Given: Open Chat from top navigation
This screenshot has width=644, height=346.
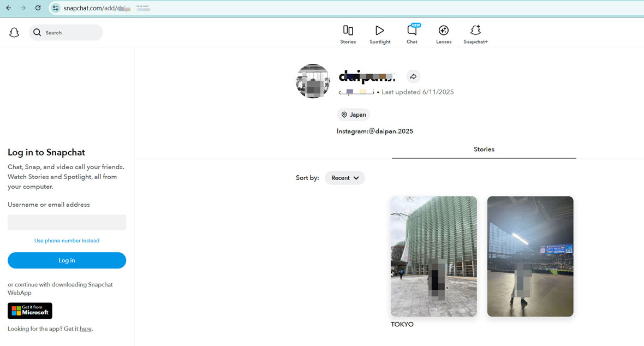Looking at the screenshot, I should point(412,34).
